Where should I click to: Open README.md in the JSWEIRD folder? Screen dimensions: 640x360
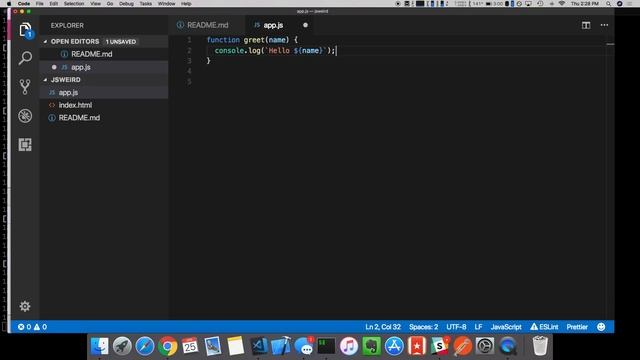(x=79, y=118)
